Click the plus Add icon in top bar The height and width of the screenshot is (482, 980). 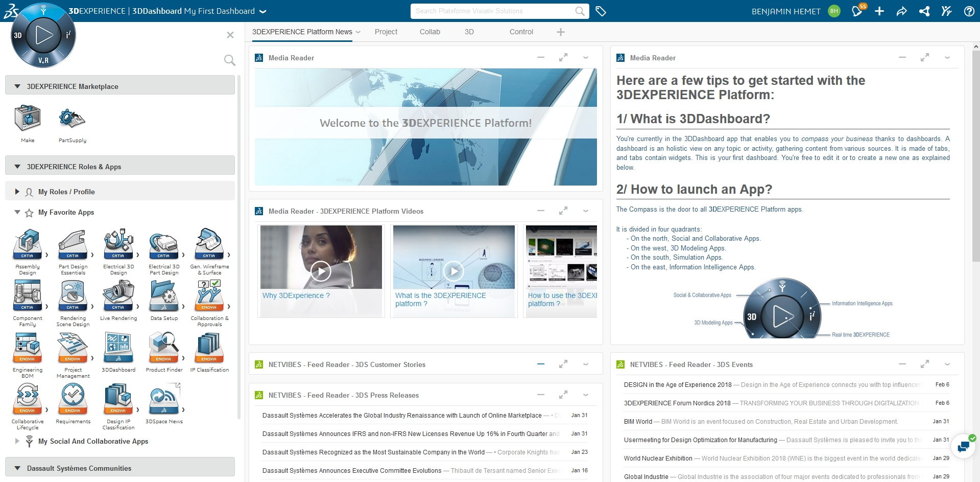879,11
